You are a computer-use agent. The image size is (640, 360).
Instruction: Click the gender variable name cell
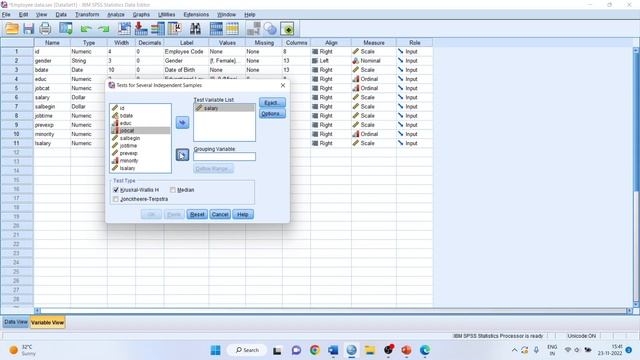click(x=52, y=61)
